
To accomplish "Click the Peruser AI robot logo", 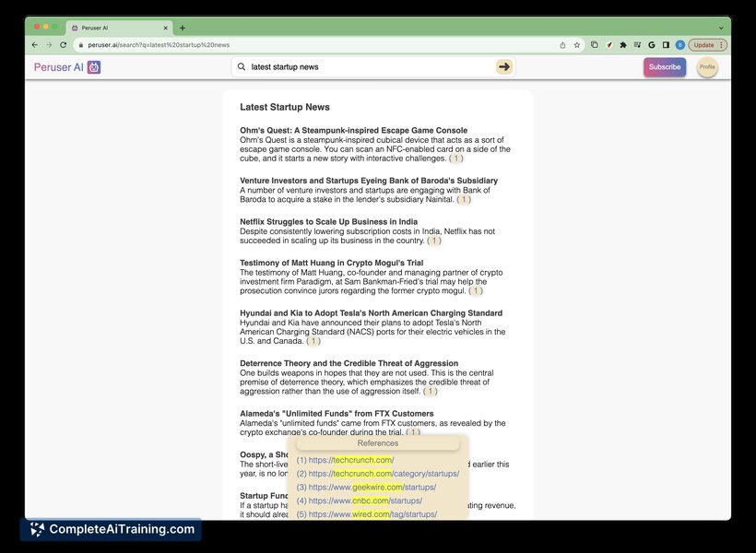I will click(94, 67).
